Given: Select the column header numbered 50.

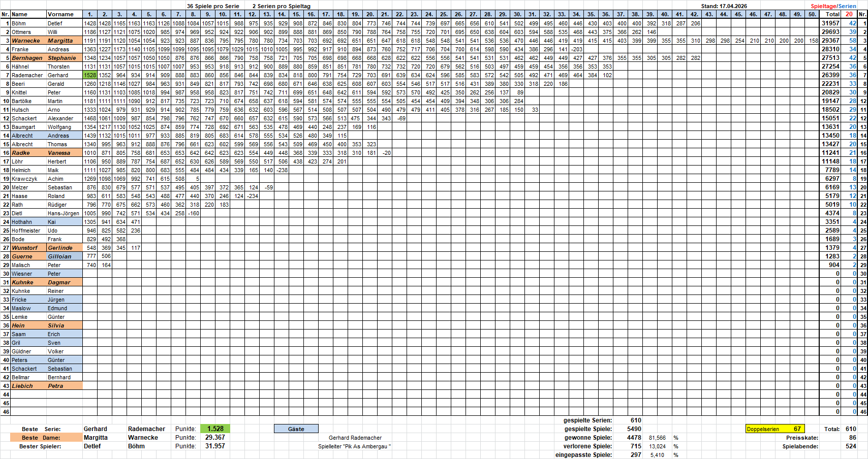Looking at the screenshot, I should 812,14.
